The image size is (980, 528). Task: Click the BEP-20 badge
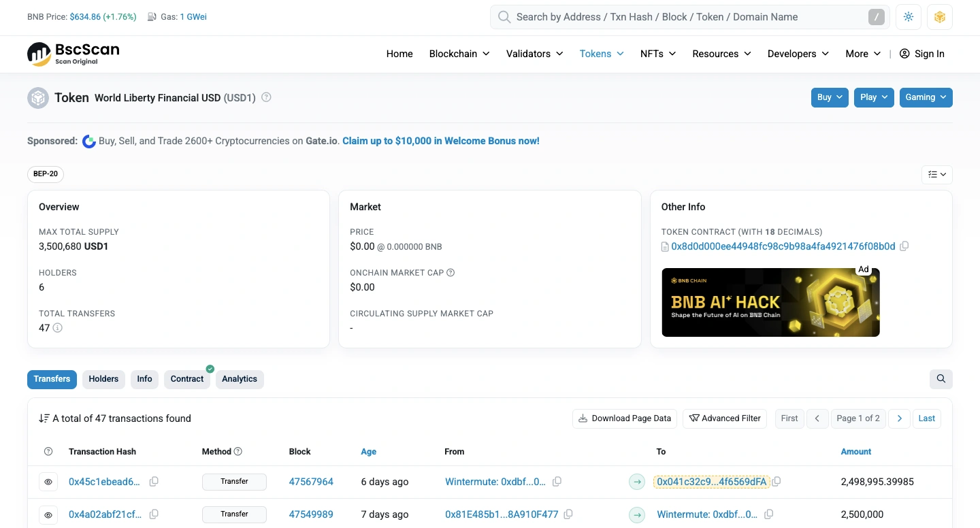(46, 174)
